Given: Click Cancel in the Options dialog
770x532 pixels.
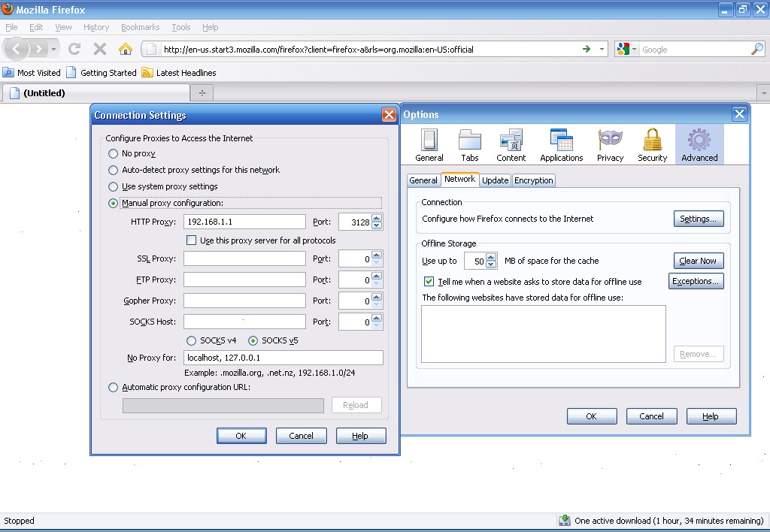Looking at the screenshot, I should click(x=652, y=416).
